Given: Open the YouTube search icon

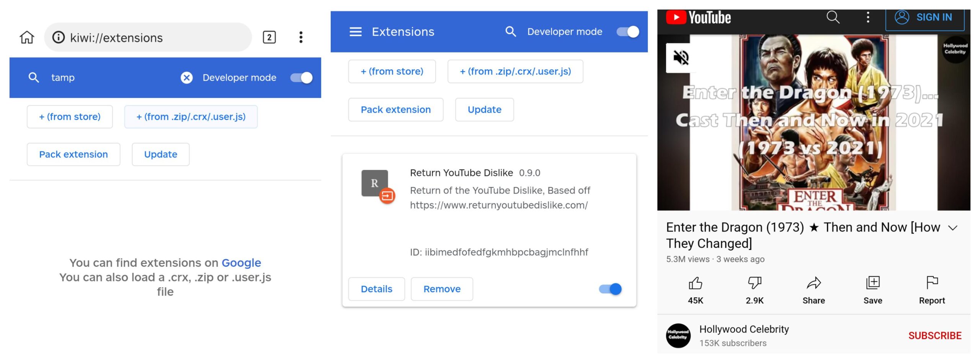Looking at the screenshot, I should tap(833, 17).
